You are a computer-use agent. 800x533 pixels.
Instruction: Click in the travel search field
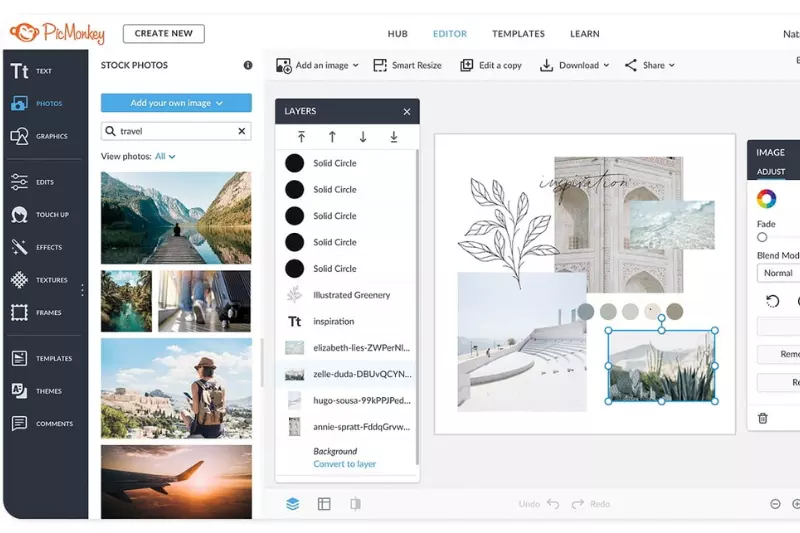176,131
